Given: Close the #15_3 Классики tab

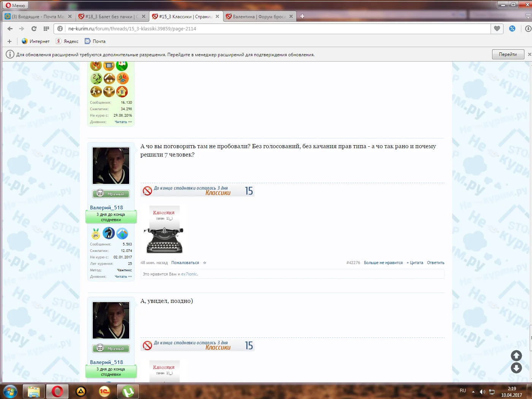Looking at the screenshot, I should [x=217, y=16].
